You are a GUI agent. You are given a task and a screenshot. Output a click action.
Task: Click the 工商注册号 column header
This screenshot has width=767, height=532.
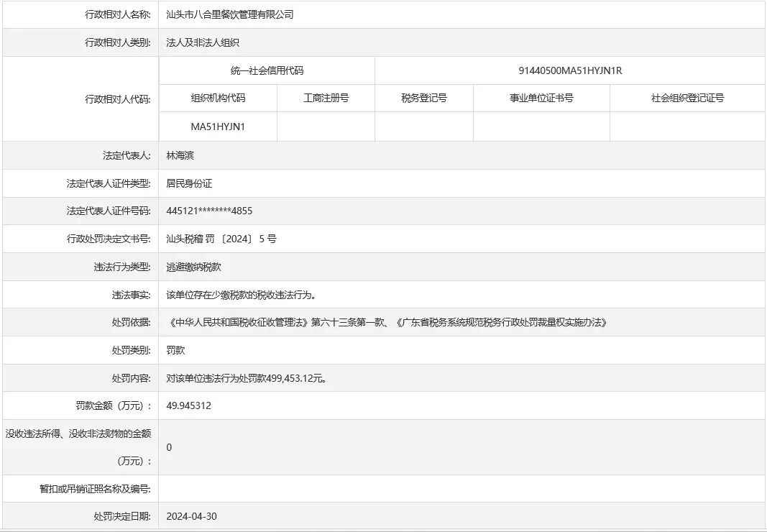(326, 98)
